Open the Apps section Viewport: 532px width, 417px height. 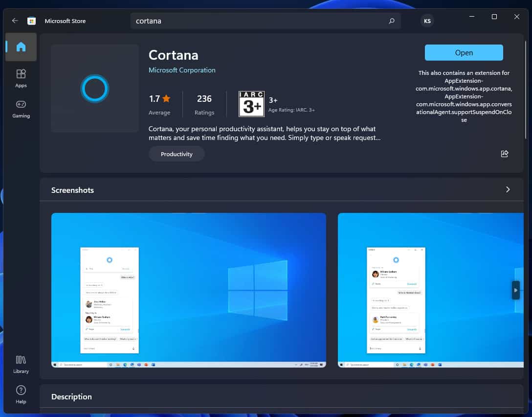21,78
